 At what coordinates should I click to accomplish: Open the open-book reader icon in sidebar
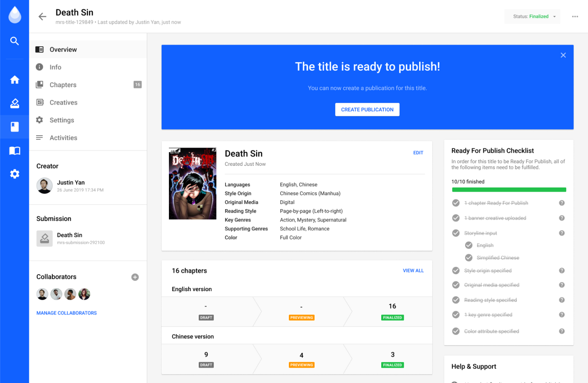[14, 150]
